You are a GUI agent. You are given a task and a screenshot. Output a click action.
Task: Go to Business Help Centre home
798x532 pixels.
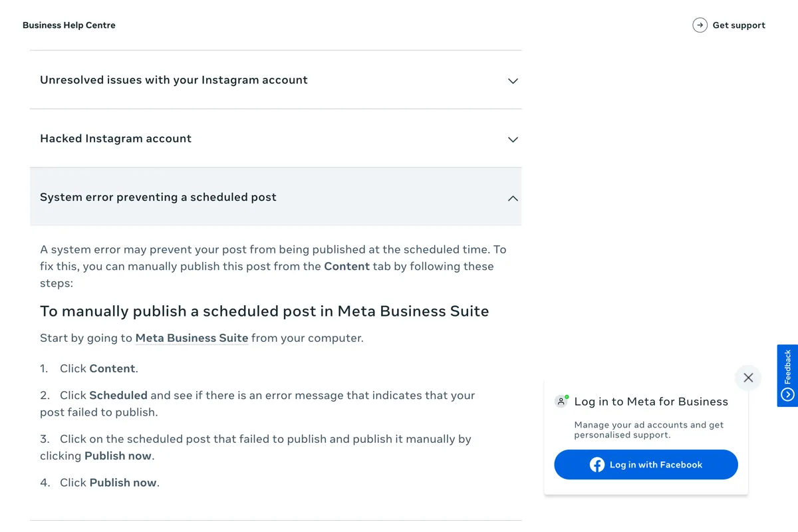click(x=69, y=25)
